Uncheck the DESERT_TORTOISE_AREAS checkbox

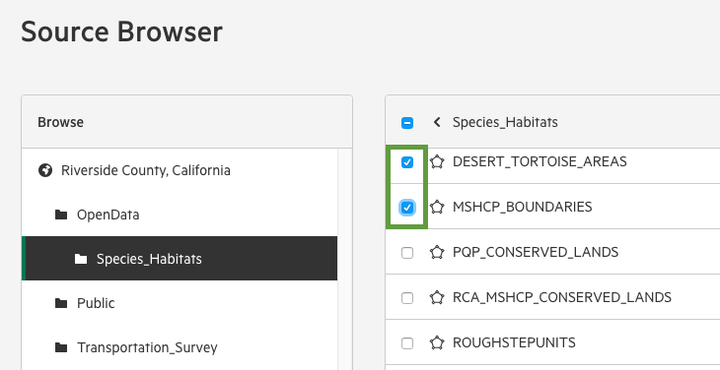(x=407, y=162)
